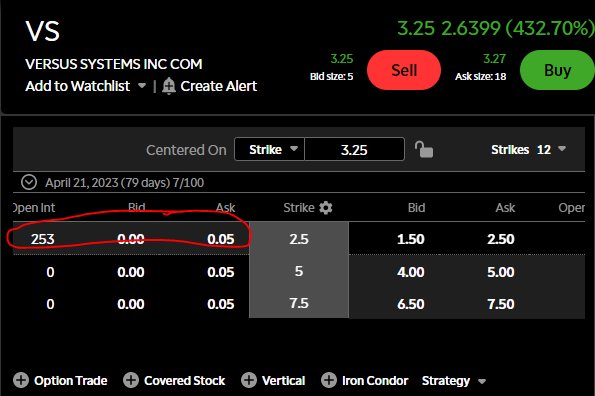This screenshot has width=595, height=396.
Task: Click the Create Alert link
Action: [x=219, y=86]
